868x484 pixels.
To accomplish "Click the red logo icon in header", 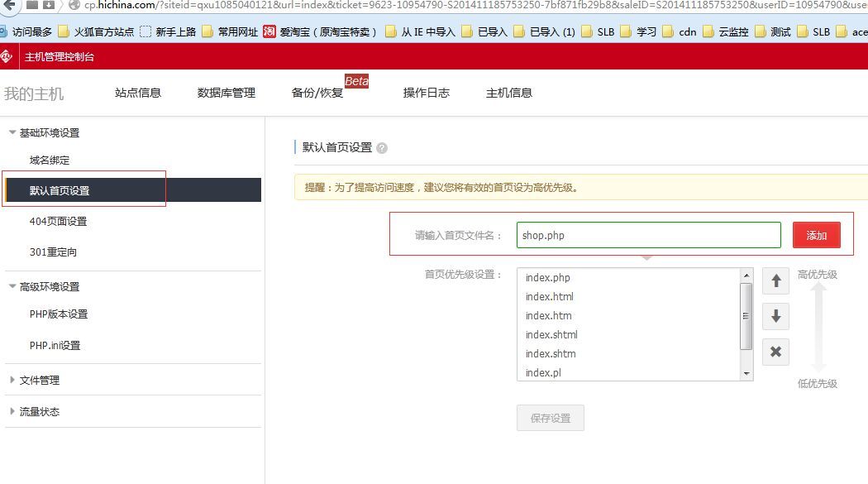I will [x=7, y=57].
